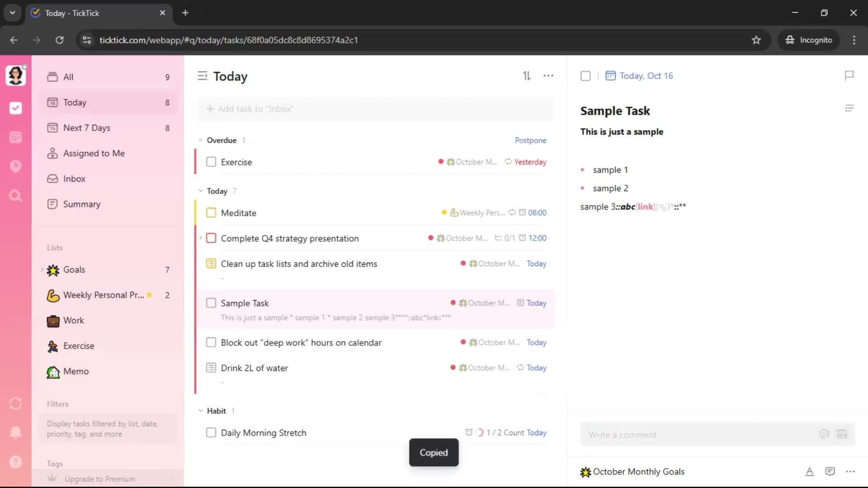Mark Meditate task as complete
868x488 pixels.
click(x=211, y=213)
